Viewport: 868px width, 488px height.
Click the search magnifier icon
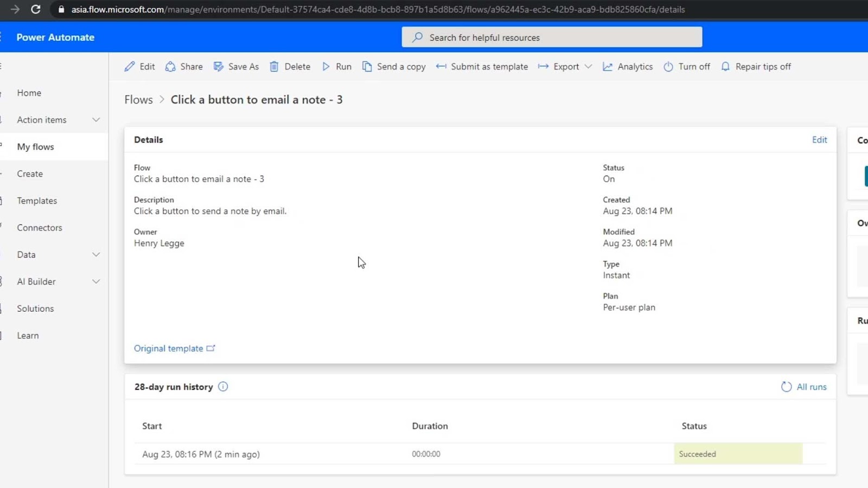[x=417, y=37]
